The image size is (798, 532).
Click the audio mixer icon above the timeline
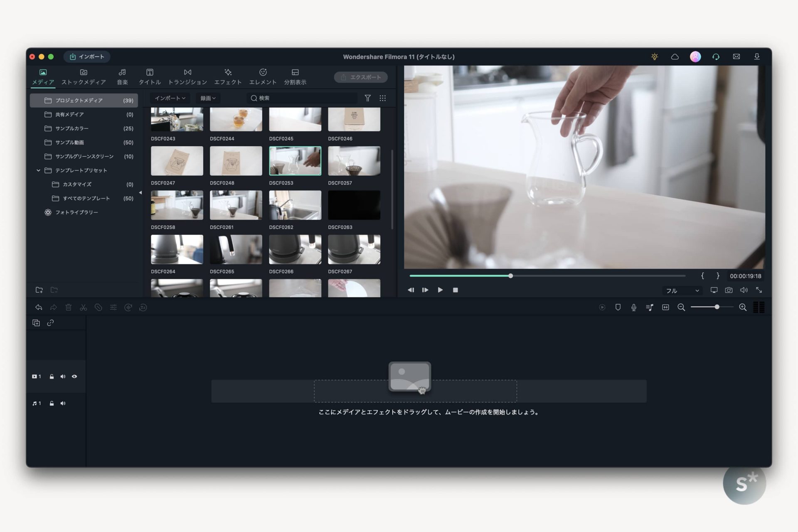click(650, 307)
